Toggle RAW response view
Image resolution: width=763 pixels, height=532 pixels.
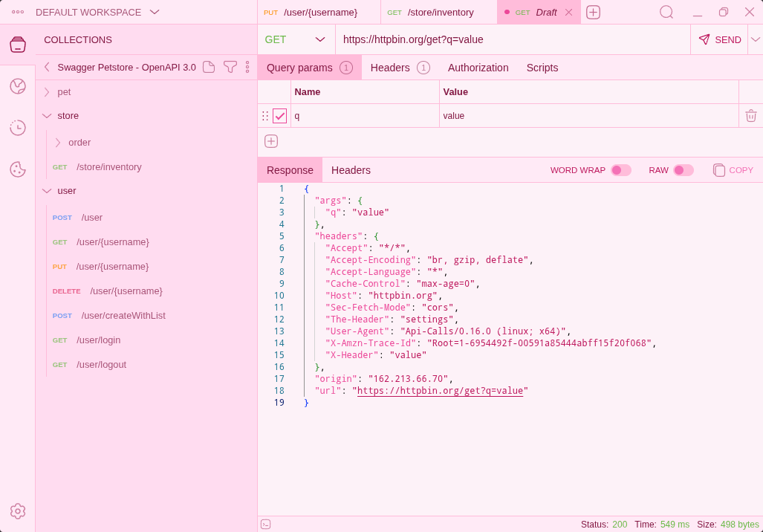coord(684,169)
